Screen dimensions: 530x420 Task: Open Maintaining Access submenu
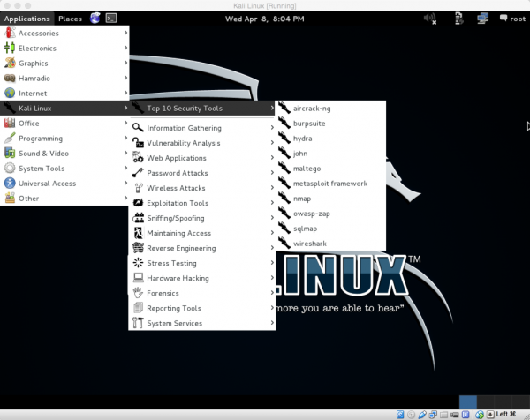click(202, 233)
